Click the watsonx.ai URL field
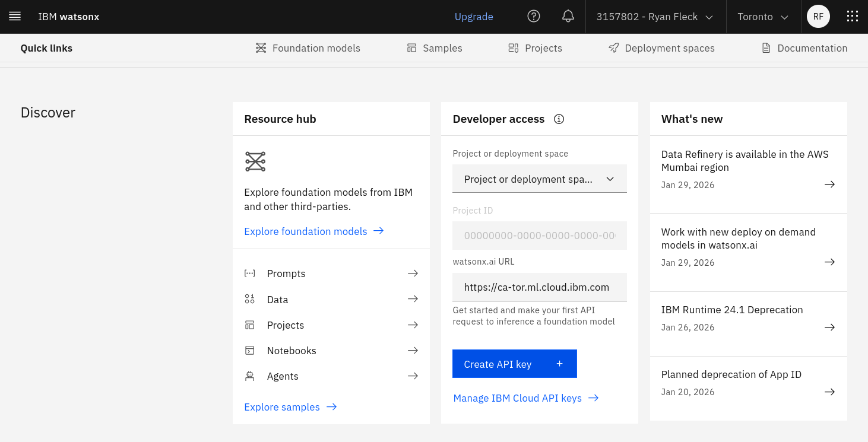 tap(539, 287)
